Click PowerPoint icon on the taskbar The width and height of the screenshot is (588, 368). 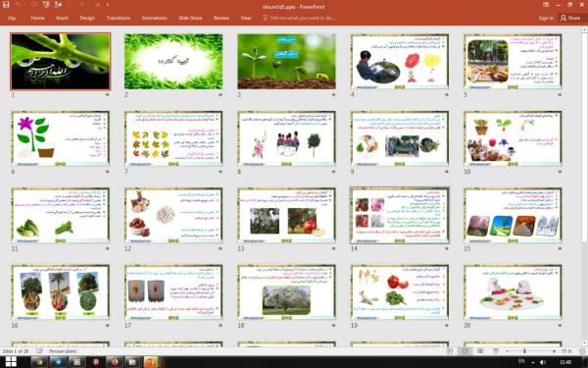coord(150,362)
